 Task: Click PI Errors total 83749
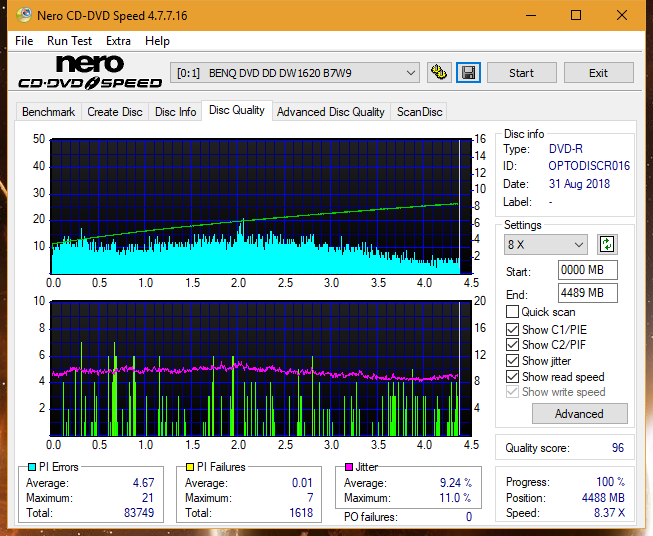(x=139, y=512)
